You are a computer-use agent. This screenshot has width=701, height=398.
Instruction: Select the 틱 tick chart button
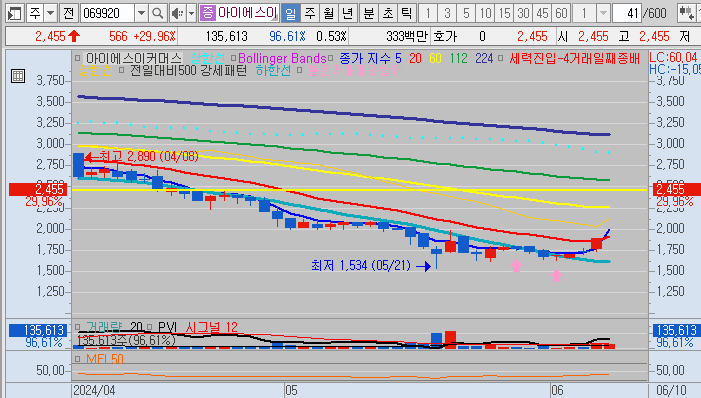pos(406,13)
